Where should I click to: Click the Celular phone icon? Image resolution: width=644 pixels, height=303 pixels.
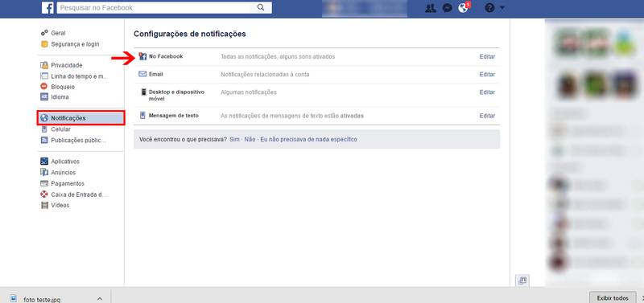click(x=44, y=129)
